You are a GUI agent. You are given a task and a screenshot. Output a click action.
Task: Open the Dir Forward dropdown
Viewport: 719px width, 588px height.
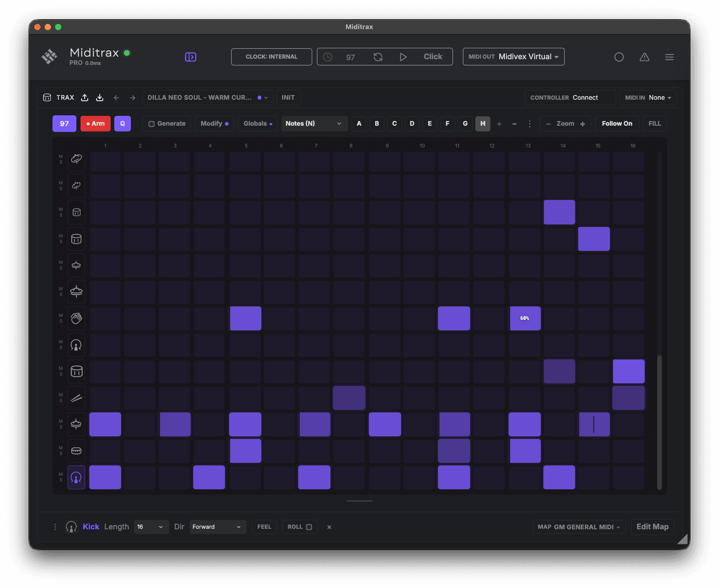click(x=218, y=527)
